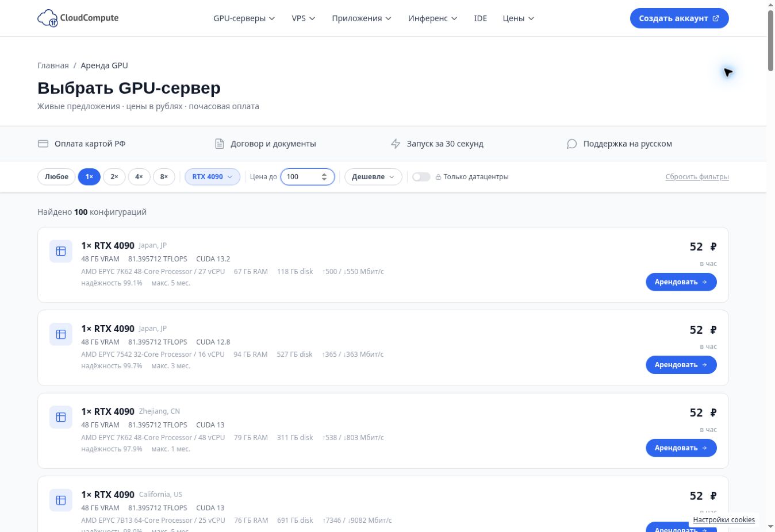Select the Любое GPU count chip
Screen dimensions: 775x532
click(56, 177)
